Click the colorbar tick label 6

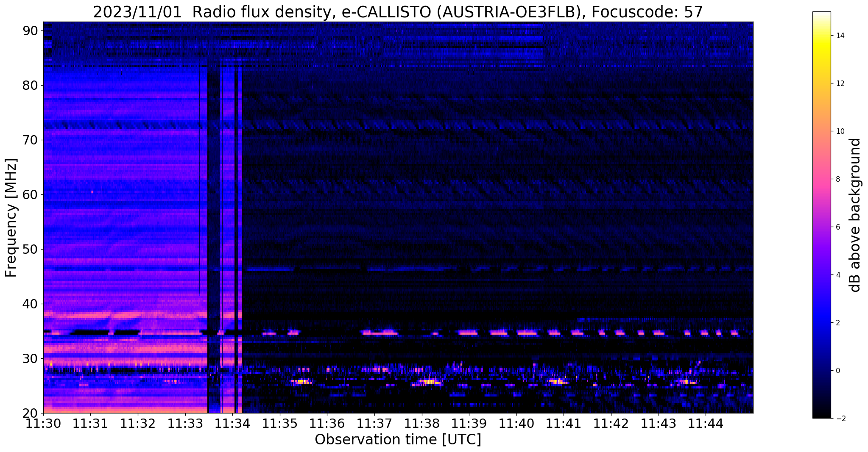(837, 227)
